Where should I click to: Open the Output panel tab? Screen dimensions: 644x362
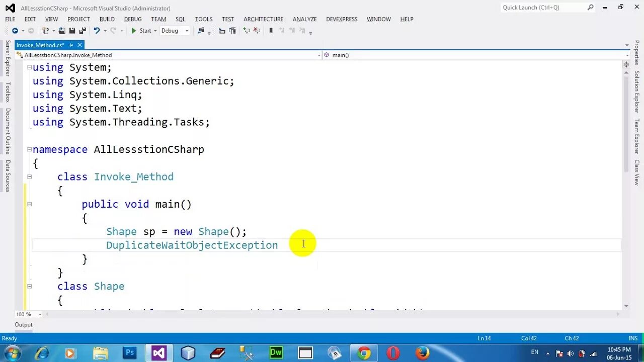[24, 325]
